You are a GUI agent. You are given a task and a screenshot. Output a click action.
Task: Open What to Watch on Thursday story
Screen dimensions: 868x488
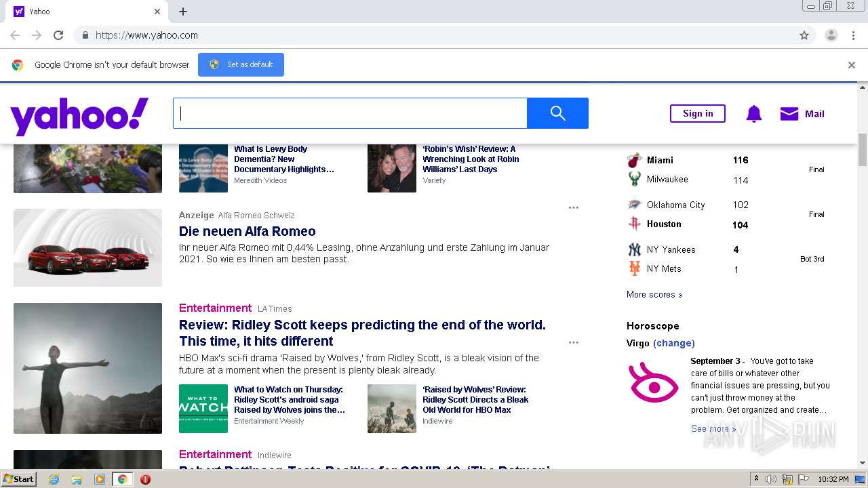click(x=290, y=399)
